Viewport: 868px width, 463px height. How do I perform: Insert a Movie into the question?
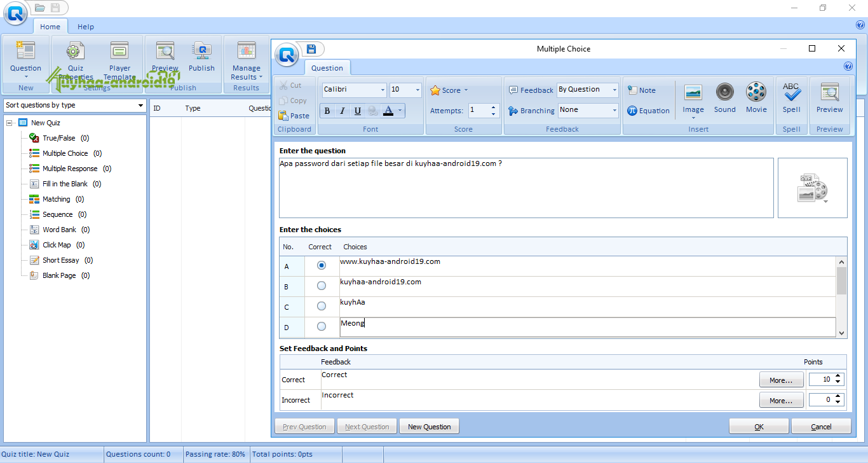coord(756,99)
